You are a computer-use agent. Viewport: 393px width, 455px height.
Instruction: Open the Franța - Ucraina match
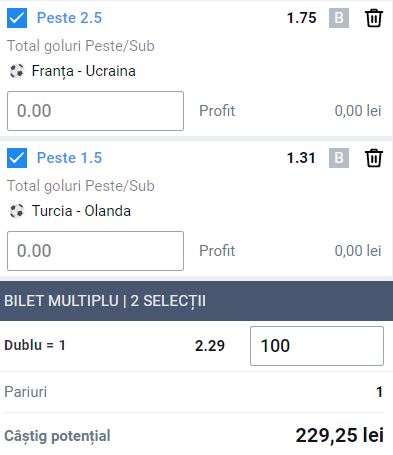coord(84,71)
